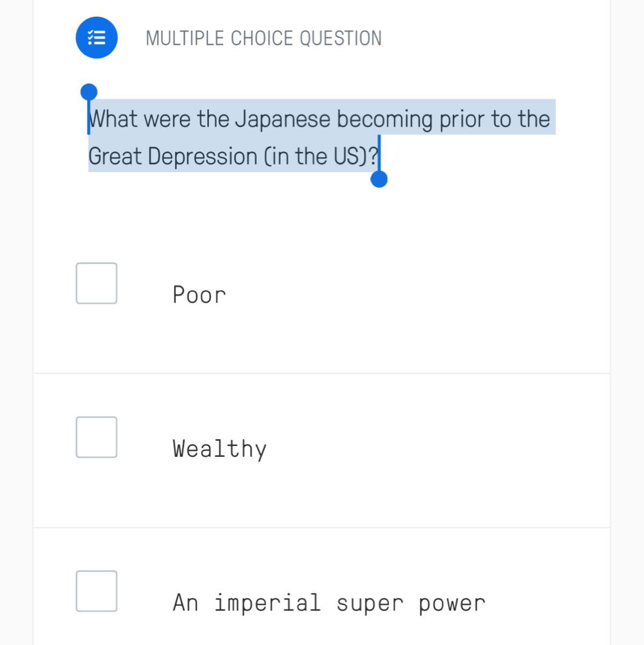The height and width of the screenshot is (645, 644).
Task: Select the 'An imperial super power' checkbox
Action: pos(97,591)
